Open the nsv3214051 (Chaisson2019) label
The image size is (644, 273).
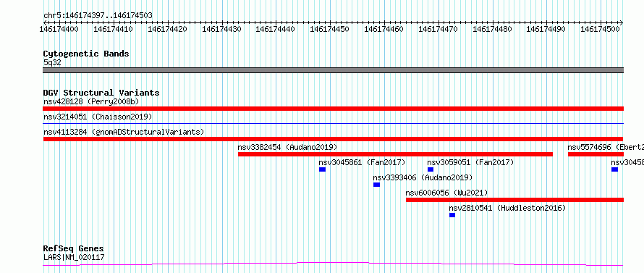click(x=98, y=117)
